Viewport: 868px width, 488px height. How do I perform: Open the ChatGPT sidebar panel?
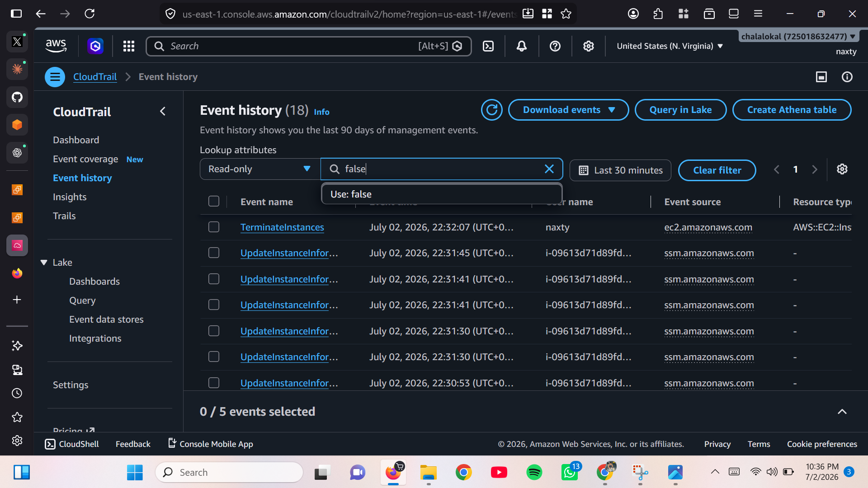pyautogui.click(x=17, y=152)
